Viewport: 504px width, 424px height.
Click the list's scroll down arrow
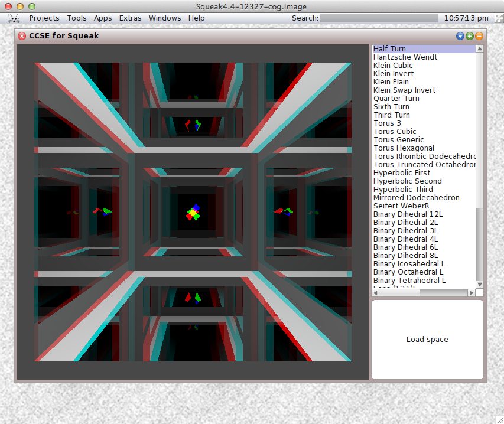click(x=480, y=285)
